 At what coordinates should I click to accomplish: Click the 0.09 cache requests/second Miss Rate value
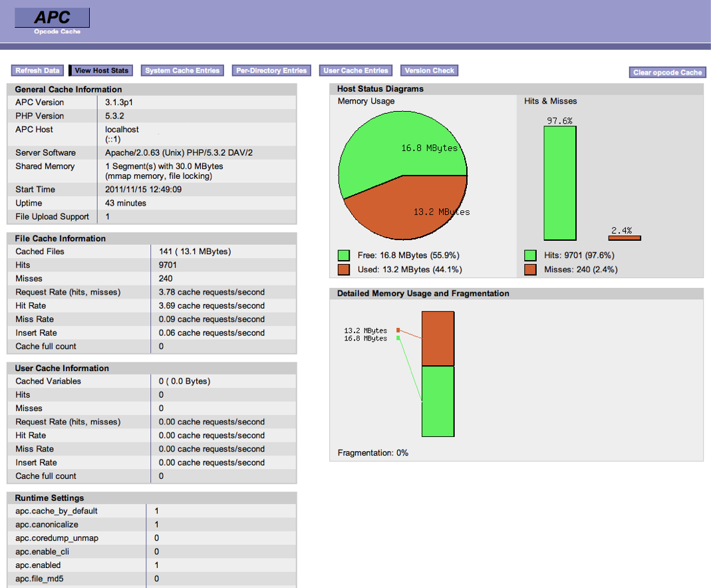(212, 320)
